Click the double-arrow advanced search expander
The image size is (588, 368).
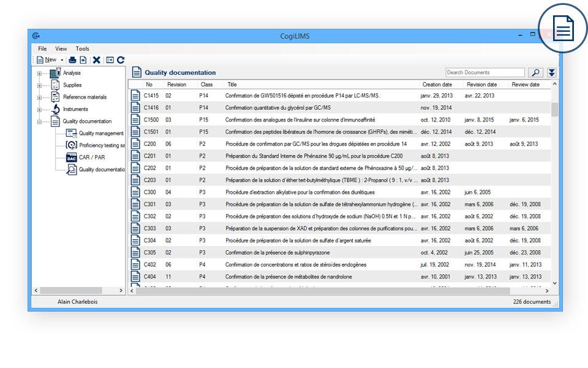(551, 72)
